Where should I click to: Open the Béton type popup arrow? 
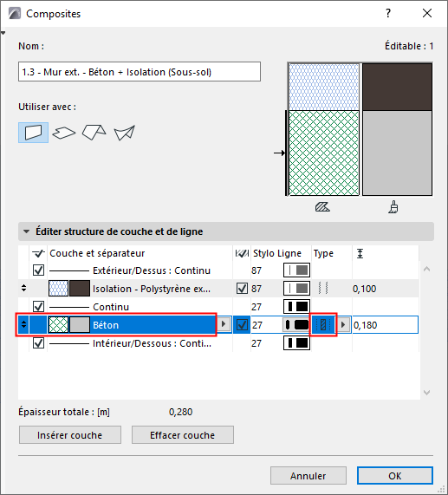[x=343, y=324]
